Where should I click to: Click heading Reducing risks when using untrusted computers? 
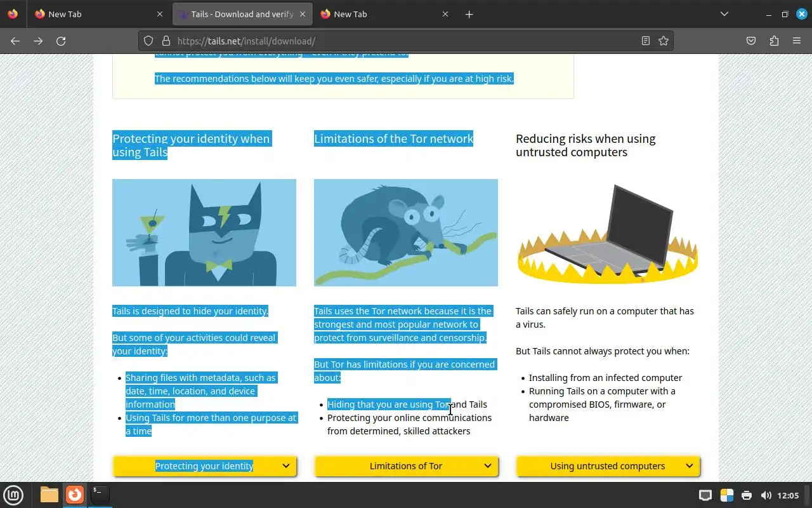pos(586,145)
